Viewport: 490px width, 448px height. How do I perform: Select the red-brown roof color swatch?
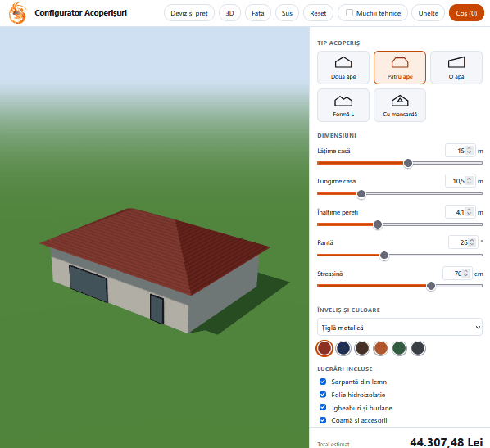tap(324, 348)
